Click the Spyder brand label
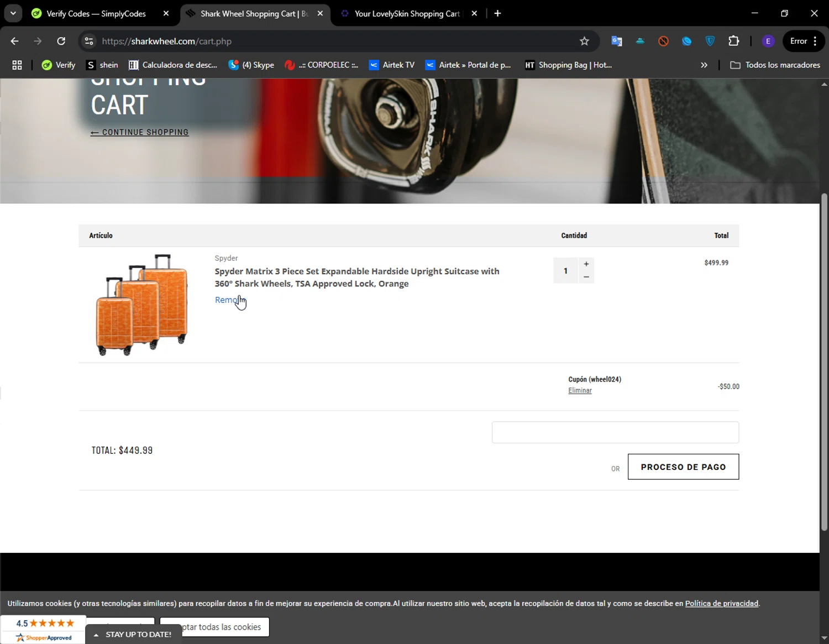The width and height of the screenshot is (829, 644). pyautogui.click(x=226, y=258)
